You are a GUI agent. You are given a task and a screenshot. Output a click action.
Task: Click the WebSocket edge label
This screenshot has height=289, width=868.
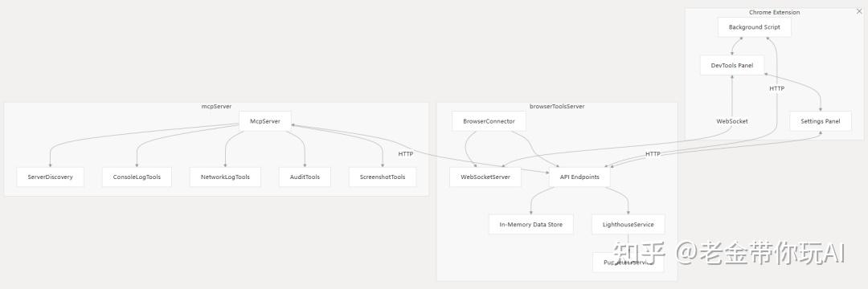tap(732, 121)
